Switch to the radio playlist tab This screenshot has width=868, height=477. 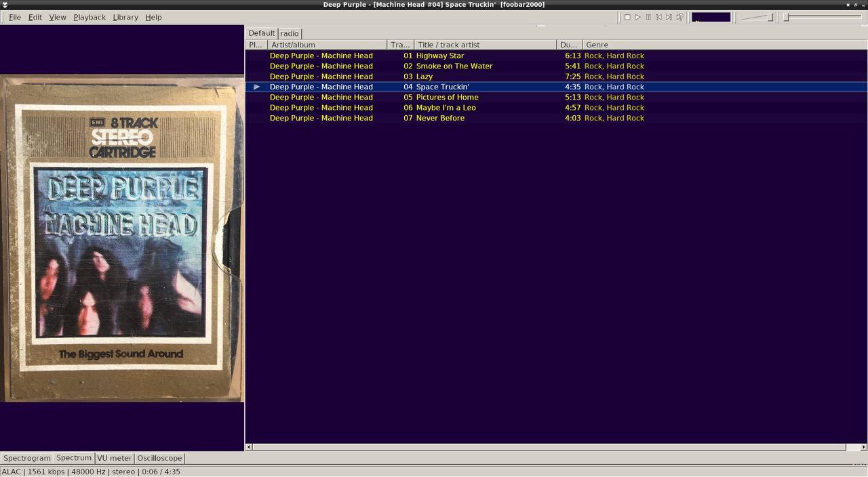click(290, 33)
